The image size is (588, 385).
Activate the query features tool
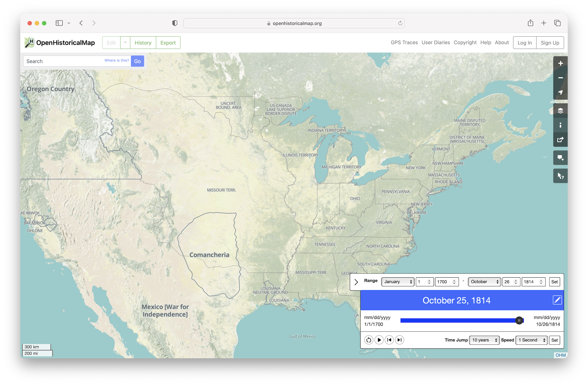[560, 176]
